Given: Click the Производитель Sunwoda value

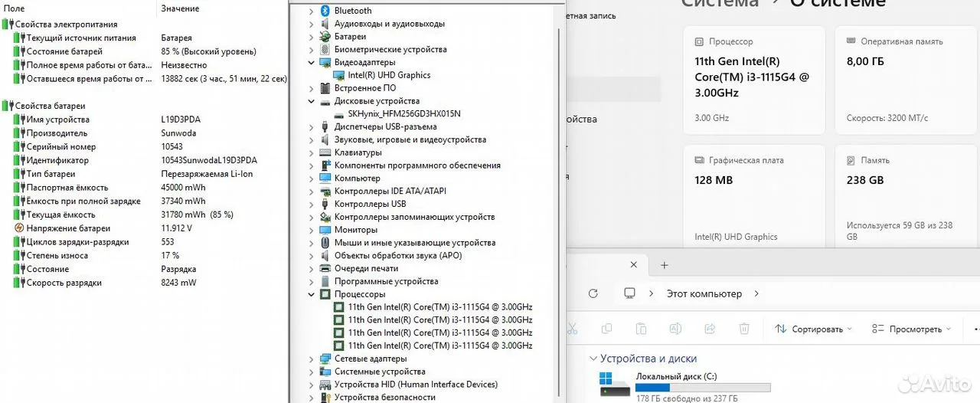Looking at the screenshot, I should 178,133.
